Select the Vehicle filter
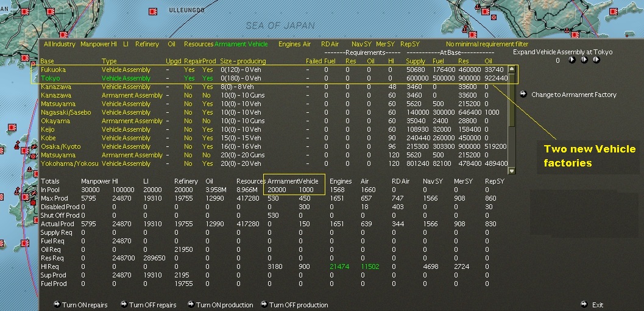Screen dimensions: 644x311 258,44
